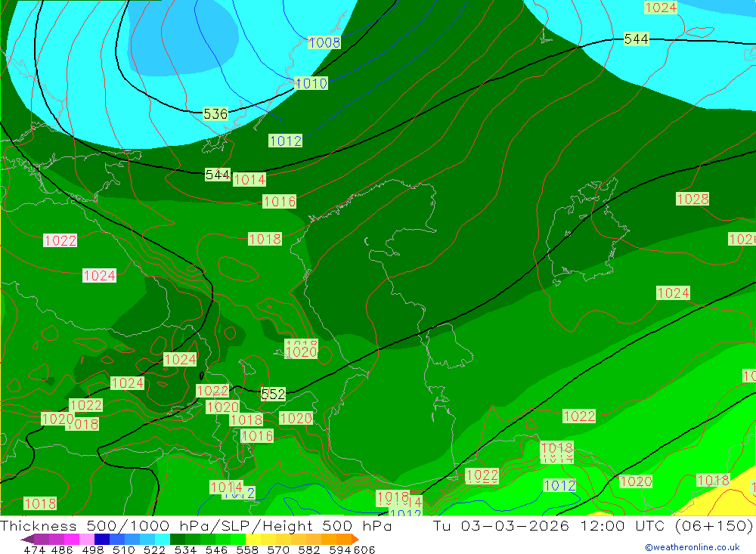
Task: Click the 474 legend value
Action: [x=34, y=549]
